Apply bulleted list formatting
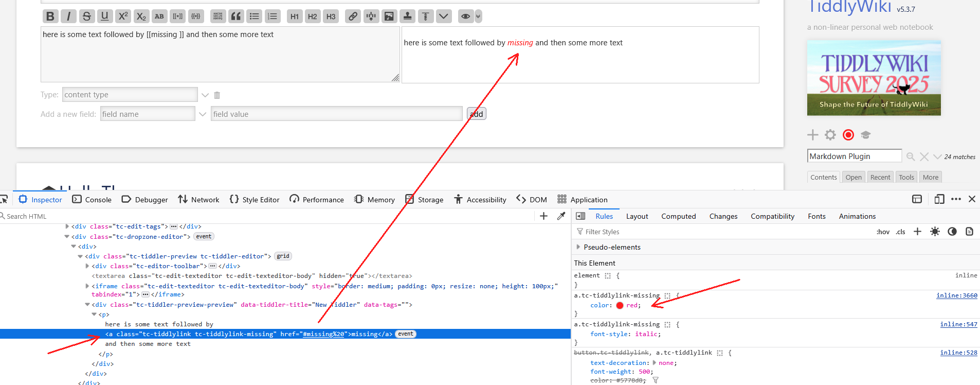The width and height of the screenshot is (980, 385). (x=255, y=16)
